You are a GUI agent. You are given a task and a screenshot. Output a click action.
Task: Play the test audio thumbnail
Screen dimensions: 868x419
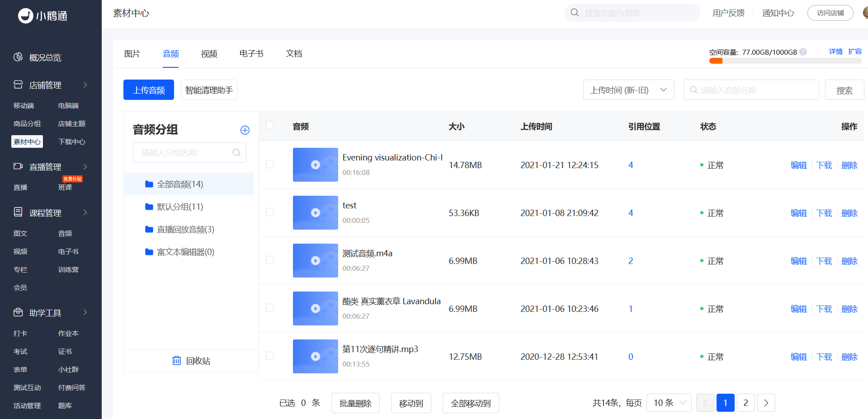tap(316, 212)
